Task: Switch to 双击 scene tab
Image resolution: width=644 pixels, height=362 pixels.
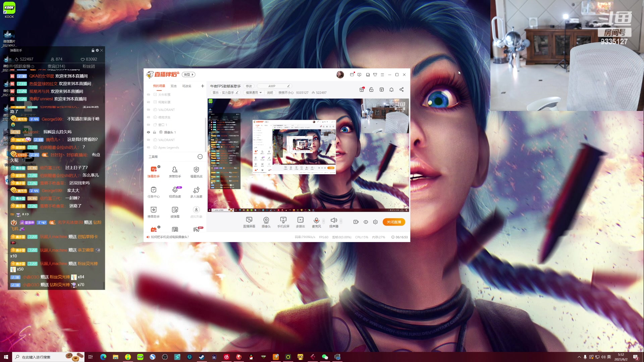Action: tap(173, 86)
